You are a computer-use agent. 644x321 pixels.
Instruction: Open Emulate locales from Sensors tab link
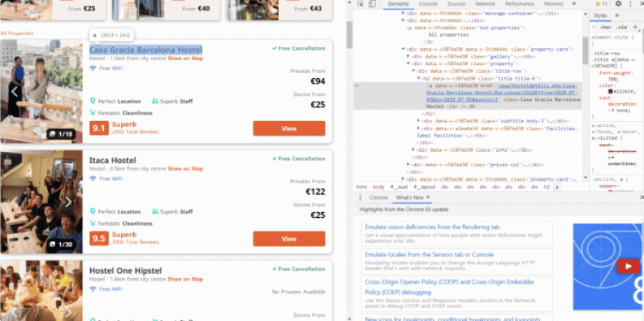pos(429,254)
